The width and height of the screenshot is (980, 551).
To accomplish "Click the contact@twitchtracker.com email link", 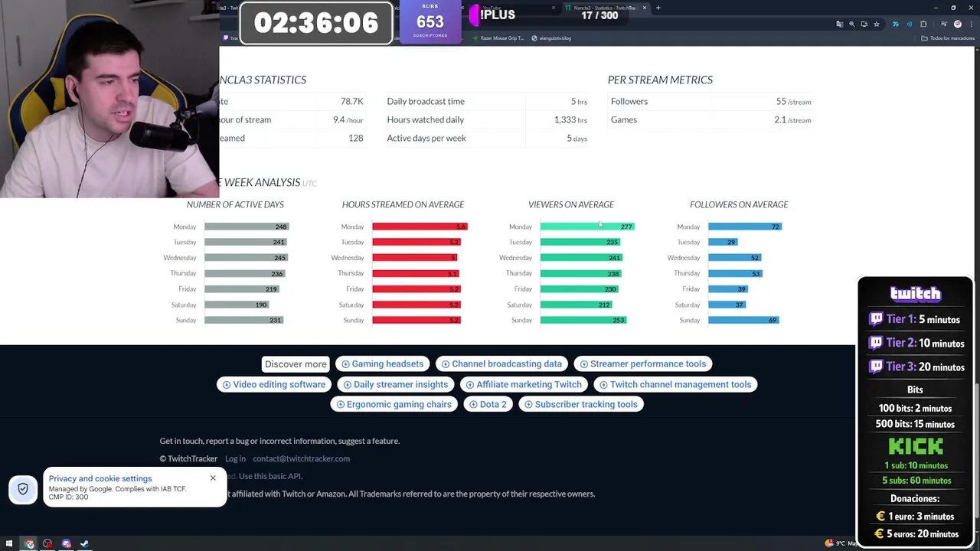I will pos(301,458).
